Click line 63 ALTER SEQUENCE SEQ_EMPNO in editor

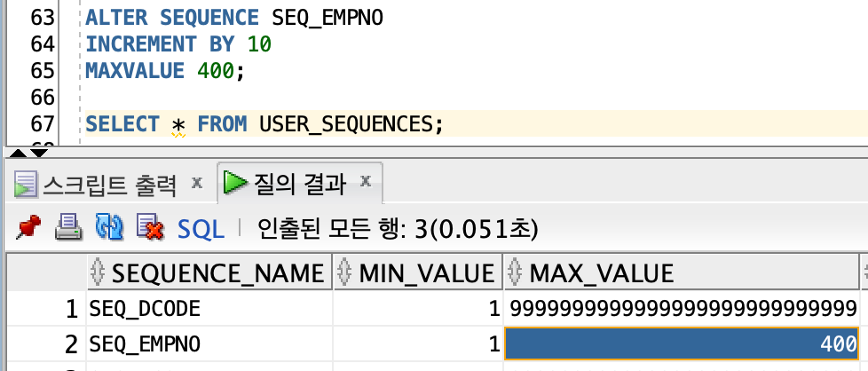(234, 18)
